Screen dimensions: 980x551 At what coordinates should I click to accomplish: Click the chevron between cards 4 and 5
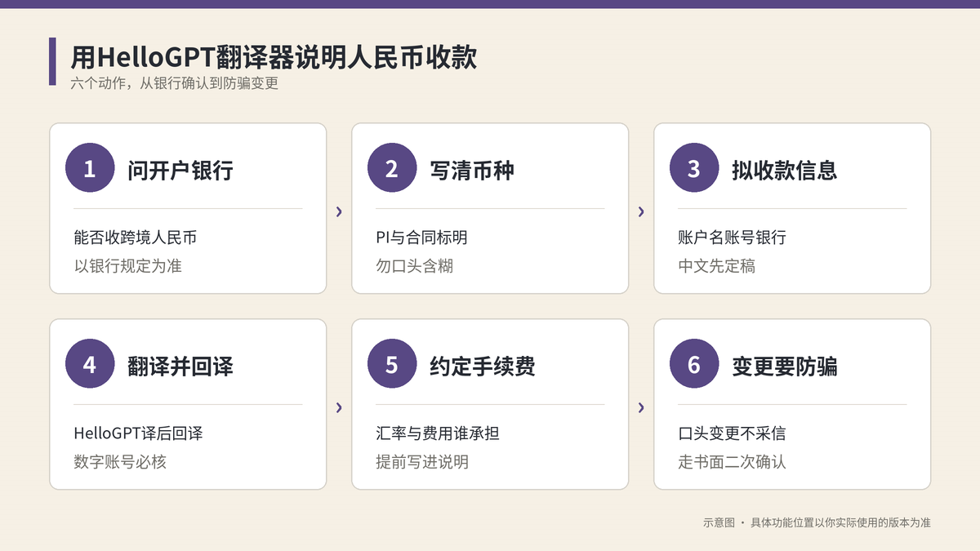(339, 407)
